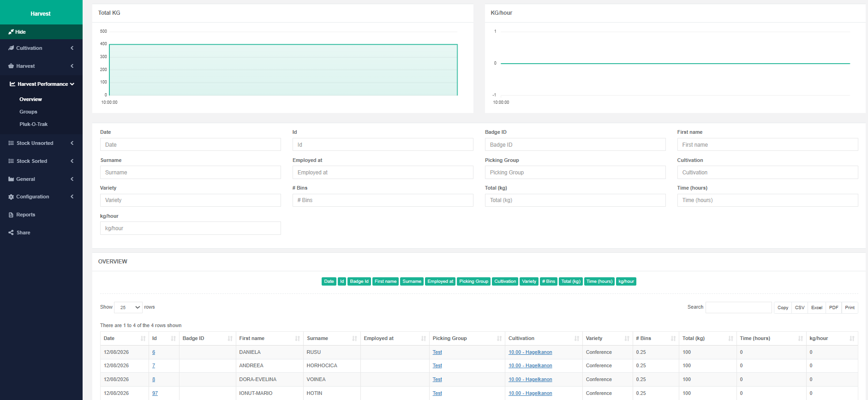This screenshot has height=400, width=868.
Task: Toggle Picking Group column visibility button
Action: point(473,281)
